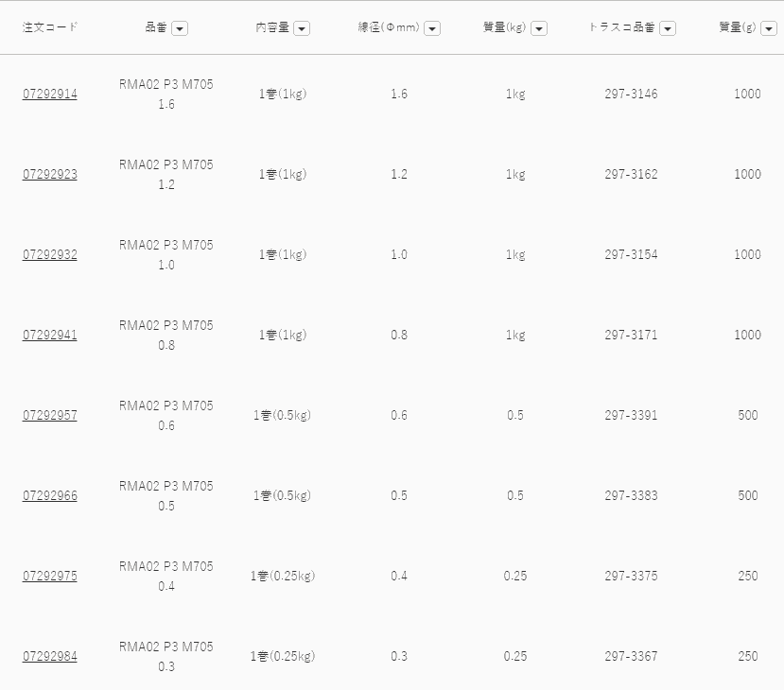Viewport: 784px width, 690px height.
Task: Select the 297-3391 TRUSCO number cell
Action: click(x=631, y=416)
